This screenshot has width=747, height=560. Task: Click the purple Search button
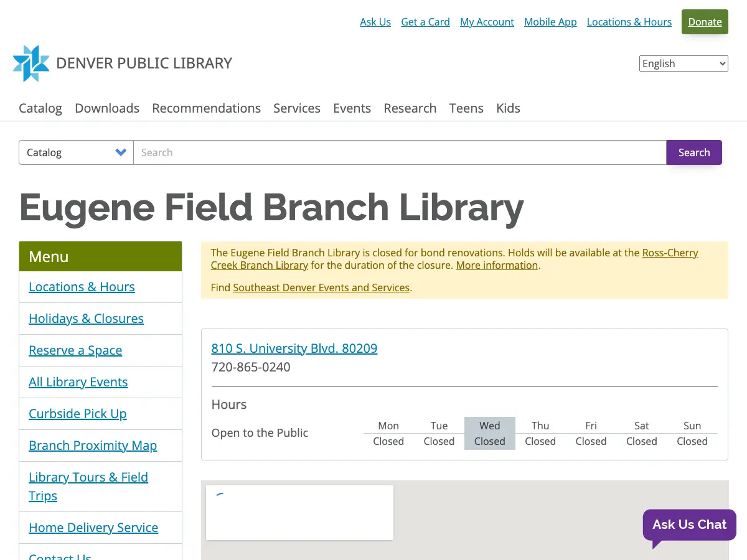coord(694,152)
